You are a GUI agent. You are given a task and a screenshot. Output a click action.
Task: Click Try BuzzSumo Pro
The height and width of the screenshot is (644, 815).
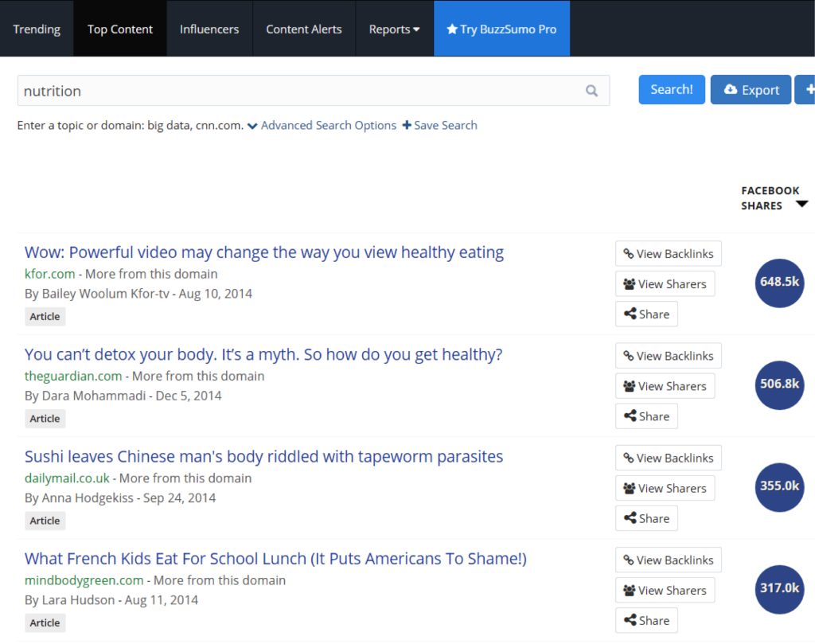tap(501, 29)
